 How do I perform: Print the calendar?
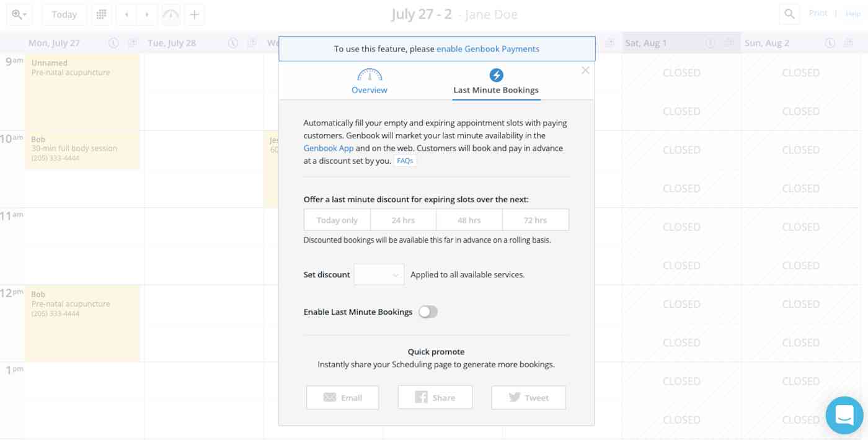(x=818, y=13)
